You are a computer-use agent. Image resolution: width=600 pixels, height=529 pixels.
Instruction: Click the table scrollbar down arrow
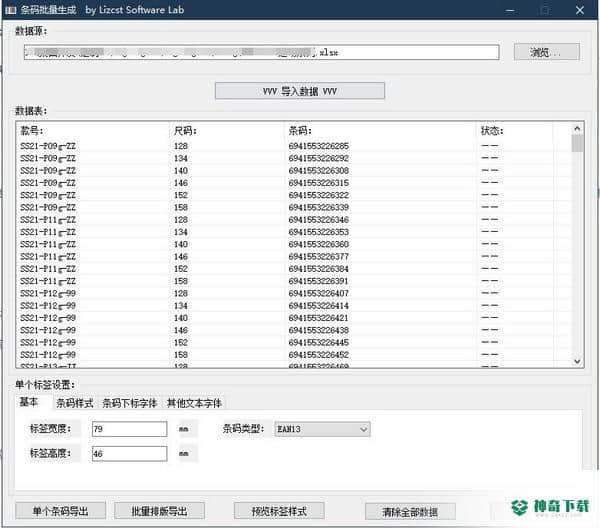(x=577, y=361)
